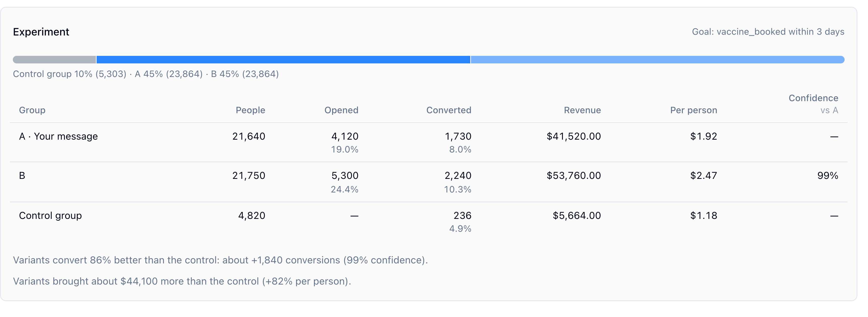Viewport: 868px width, 317px height.
Task: Click conversion rate 4.9%
Action: point(460,229)
